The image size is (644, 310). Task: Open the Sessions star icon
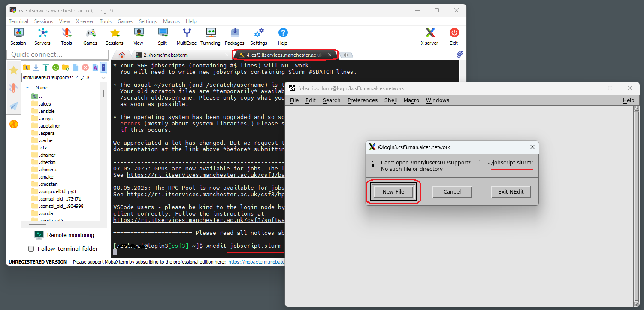(114, 36)
